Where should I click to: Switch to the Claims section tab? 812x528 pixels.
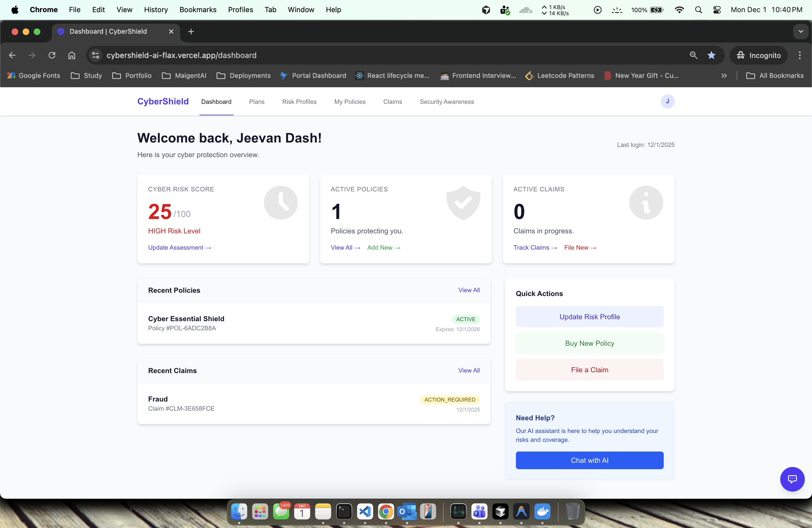click(392, 102)
